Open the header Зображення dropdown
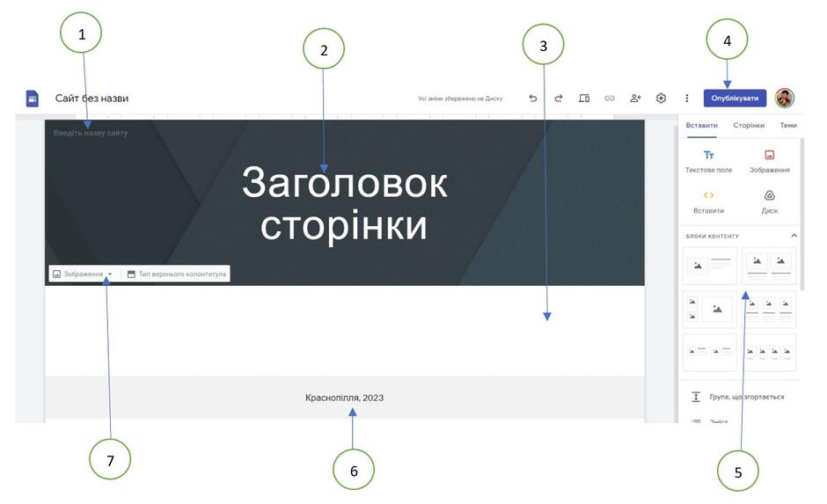Viewport: 827px width, 504px height. (x=83, y=274)
